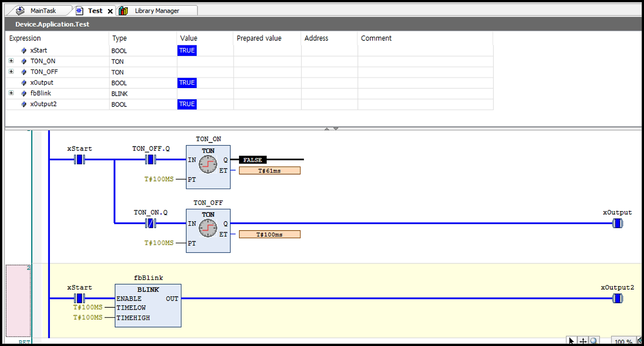
Task: Activate the pan tool in status bar
Action: (x=583, y=340)
